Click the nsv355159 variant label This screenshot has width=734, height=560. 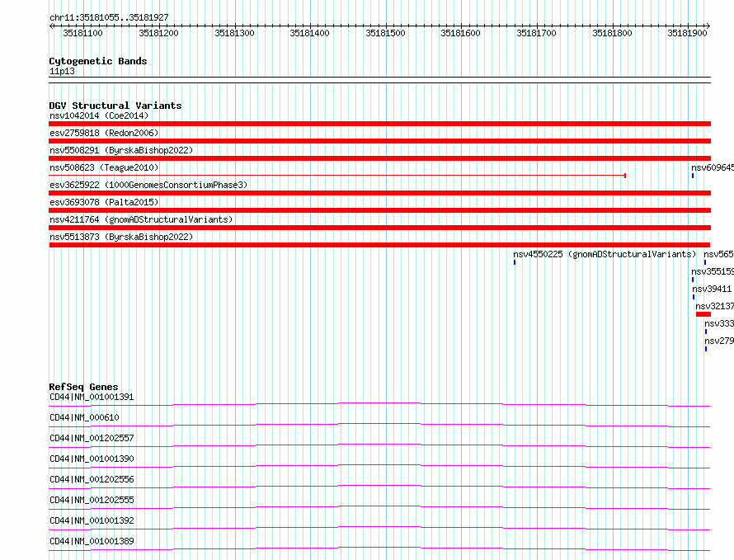click(713, 271)
